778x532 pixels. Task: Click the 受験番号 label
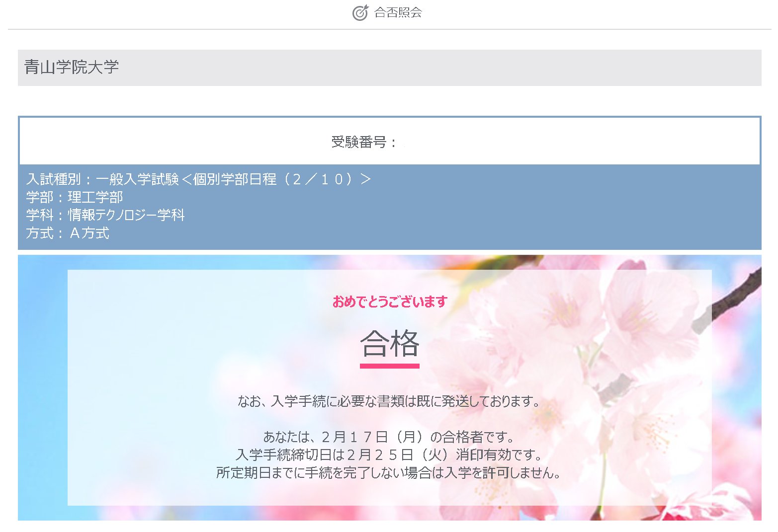[364, 142]
